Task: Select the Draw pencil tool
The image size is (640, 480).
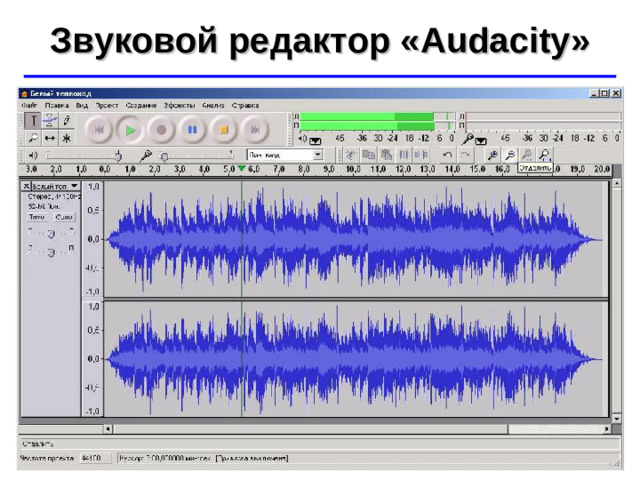Action: pos(66,121)
